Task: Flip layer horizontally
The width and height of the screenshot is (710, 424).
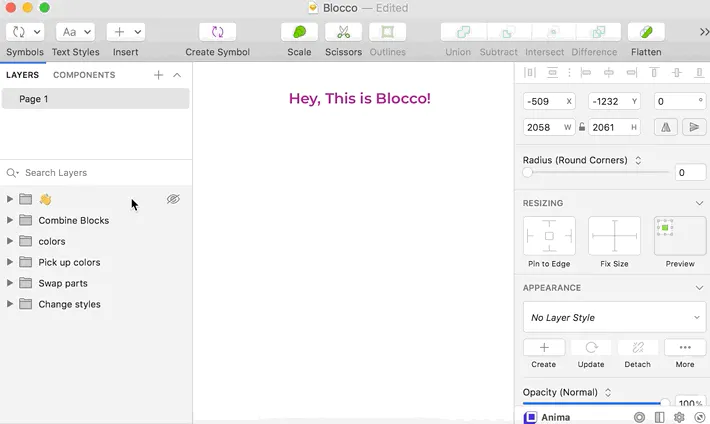Action: click(x=666, y=127)
